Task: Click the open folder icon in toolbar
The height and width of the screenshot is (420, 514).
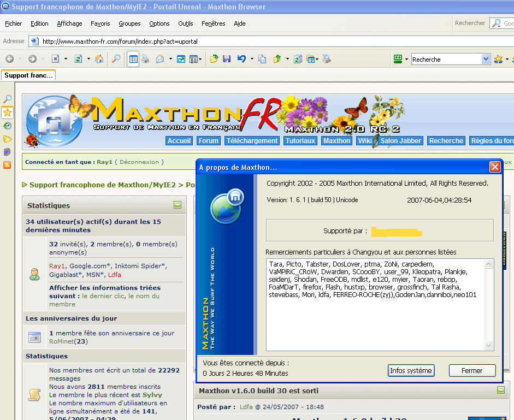Action: pyautogui.click(x=214, y=59)
